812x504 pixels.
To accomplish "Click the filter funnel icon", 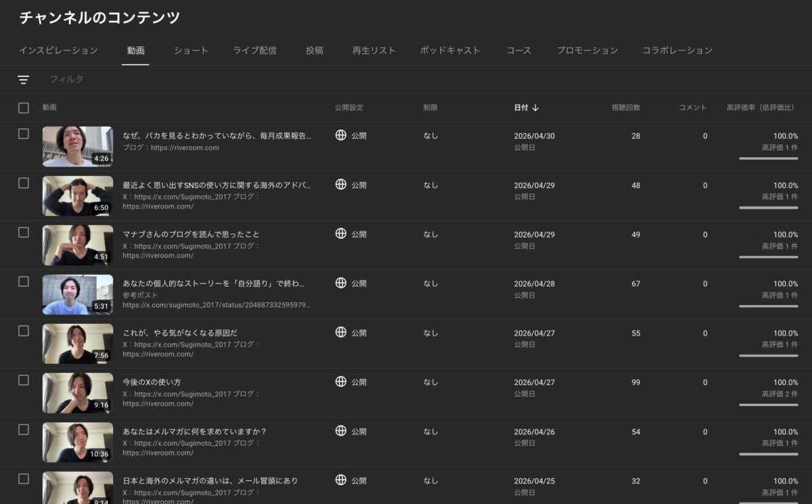I will click(24, 79).
